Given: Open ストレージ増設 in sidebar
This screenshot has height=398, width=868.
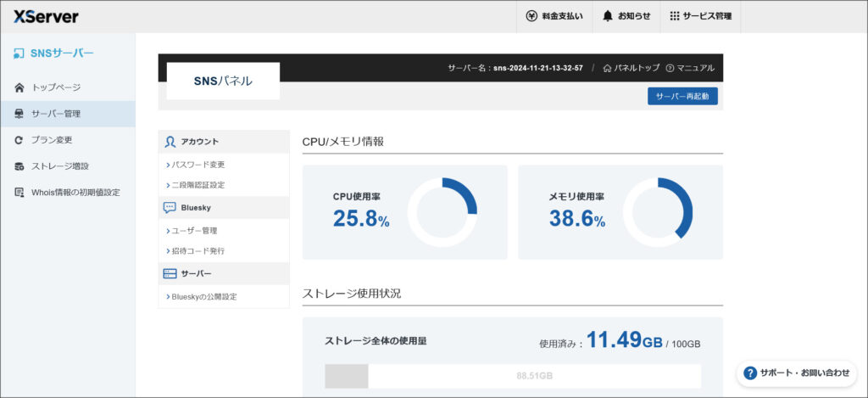Looking at the screenshot, I should (x=68, y=166).
